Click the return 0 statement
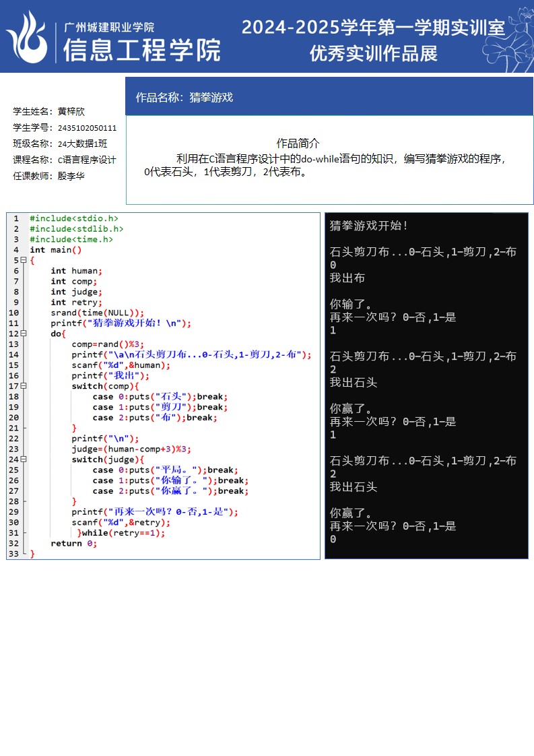The height and width of the screenshot is (756, 534). coord(74,544)
